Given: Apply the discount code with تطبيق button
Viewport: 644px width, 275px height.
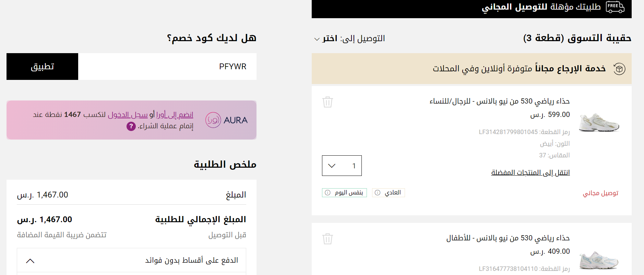Looking at the screenshot, I should 42,67.
